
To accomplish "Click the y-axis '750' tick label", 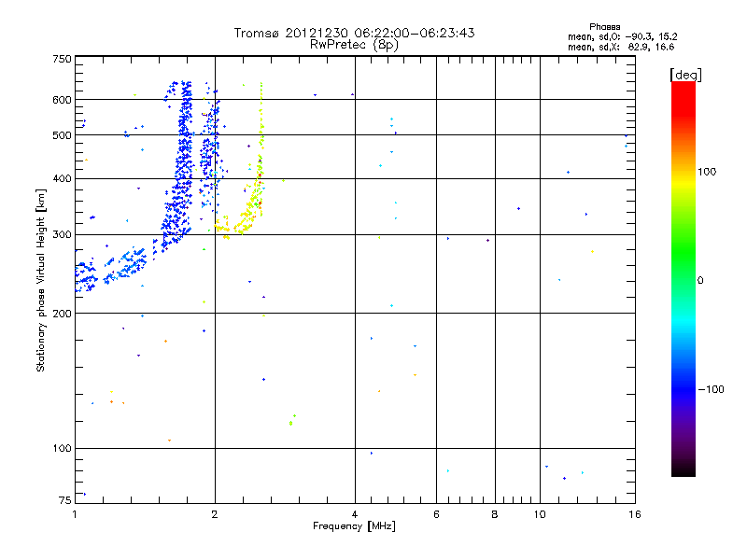I will [x=62, y=59].
